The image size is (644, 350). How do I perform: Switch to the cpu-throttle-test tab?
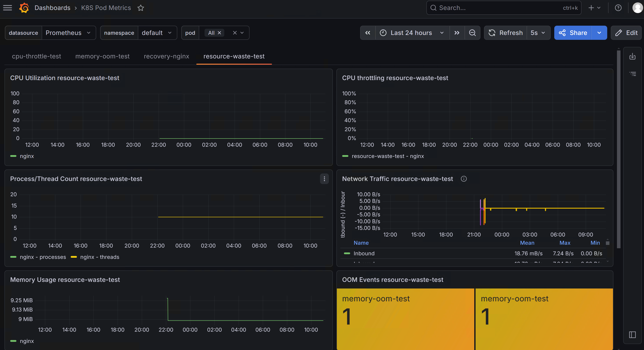pyautogui.click(x=37, y=56)
